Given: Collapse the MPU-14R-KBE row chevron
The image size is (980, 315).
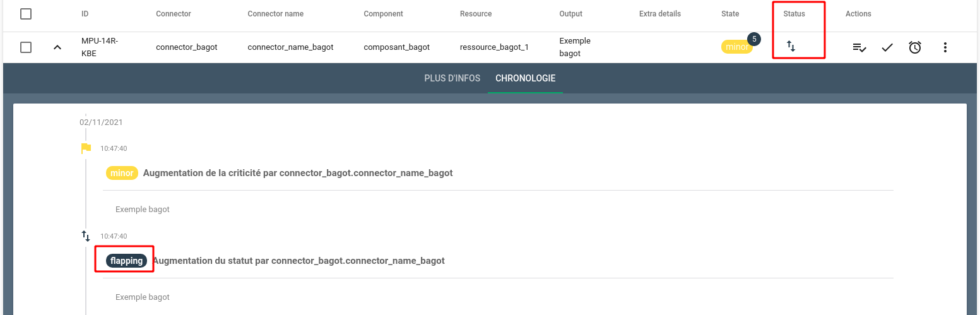Looking at the screenshot, I should [x=57, y=47].
